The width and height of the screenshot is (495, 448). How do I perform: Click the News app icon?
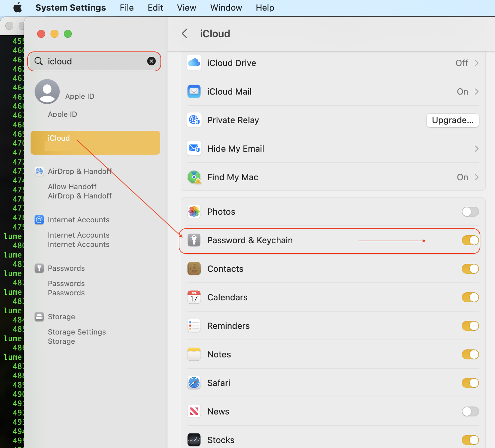pos(194,411)
